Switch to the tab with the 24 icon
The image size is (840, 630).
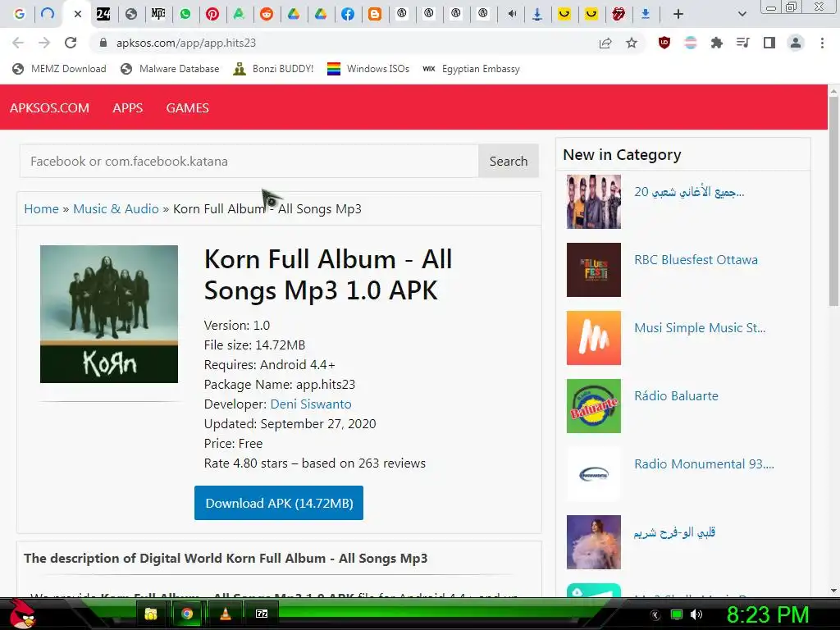pyautogui.click(x=103, y=14)
